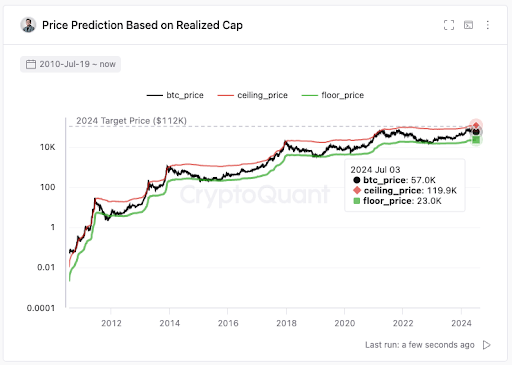Toggle floor_price series in legend
512x365 pixels.
[x=333, y=95]
